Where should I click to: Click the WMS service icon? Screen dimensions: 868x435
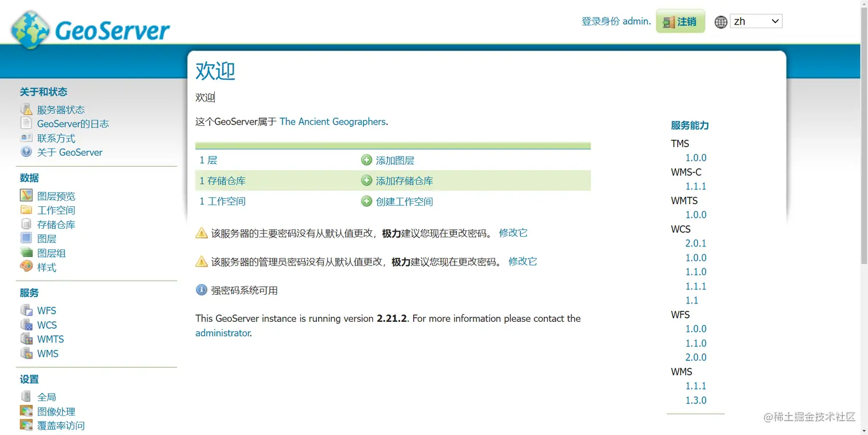(26, 353)
